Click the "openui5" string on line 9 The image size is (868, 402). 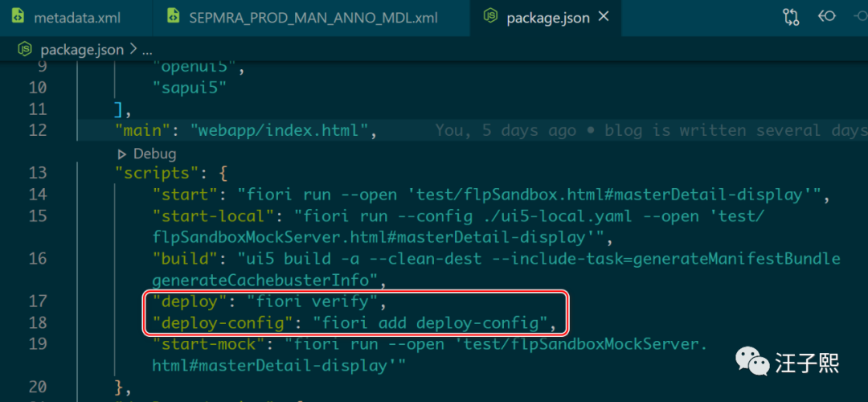pos(195,67)
